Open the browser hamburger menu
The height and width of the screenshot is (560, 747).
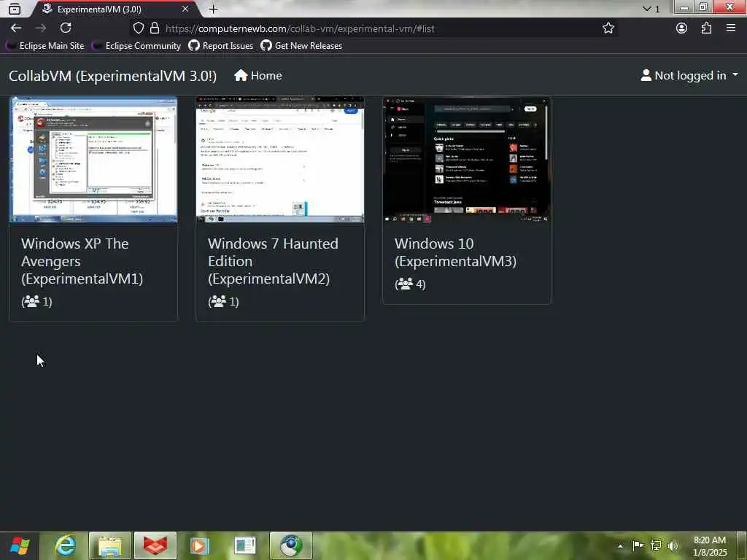pos(731,28)
